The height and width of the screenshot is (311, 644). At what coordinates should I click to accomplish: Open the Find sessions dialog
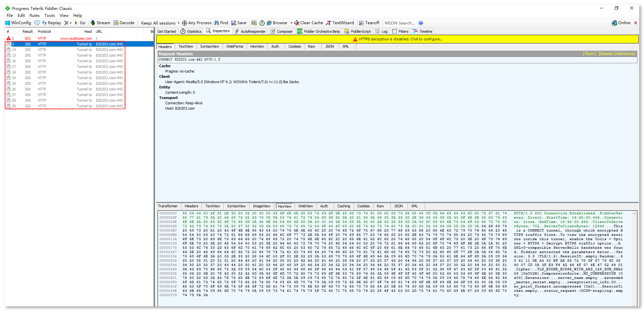[221, 23]
